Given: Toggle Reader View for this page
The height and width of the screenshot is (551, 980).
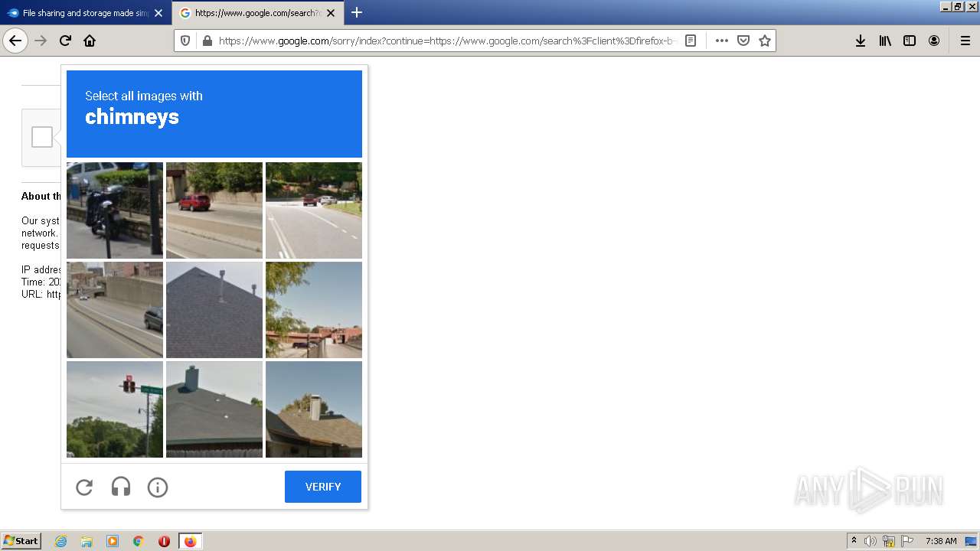Looking at the screenshot, I should coord(691,41).
